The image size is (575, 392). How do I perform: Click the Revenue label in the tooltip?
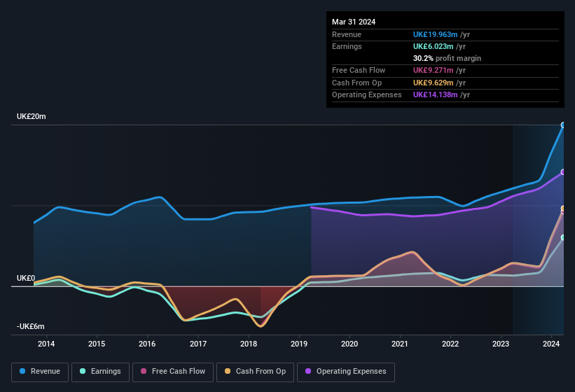click(x=347, y=34)
